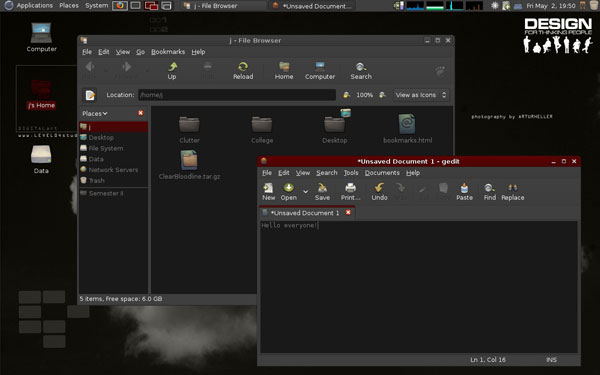
Task: Start a file search in File Browser
Action: 361,71
